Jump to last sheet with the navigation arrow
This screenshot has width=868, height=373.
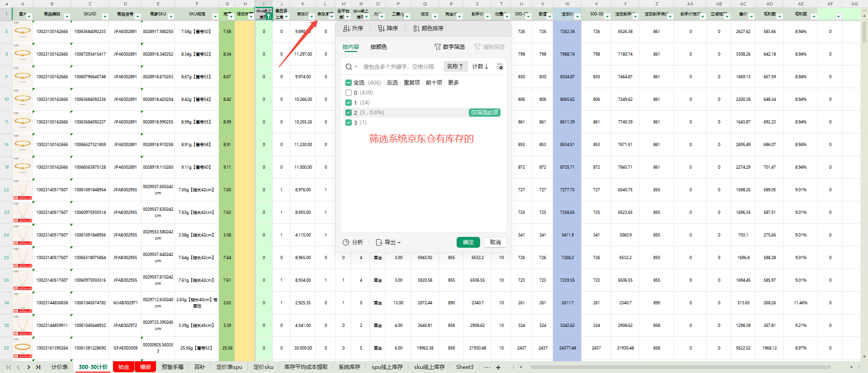pyautogui.click(x=38, y=367)
